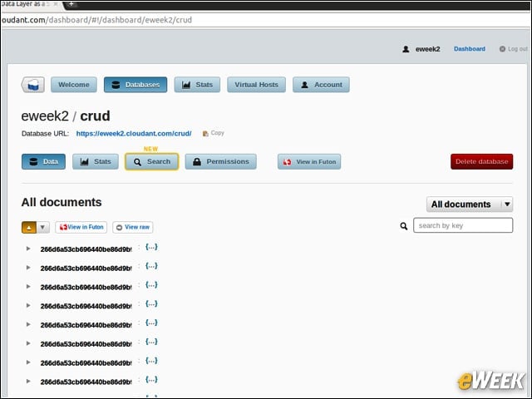Image resolution: width=532 pixels, height=399 pixels.
Task: Click the Log out link
Action: click(514, 49)
